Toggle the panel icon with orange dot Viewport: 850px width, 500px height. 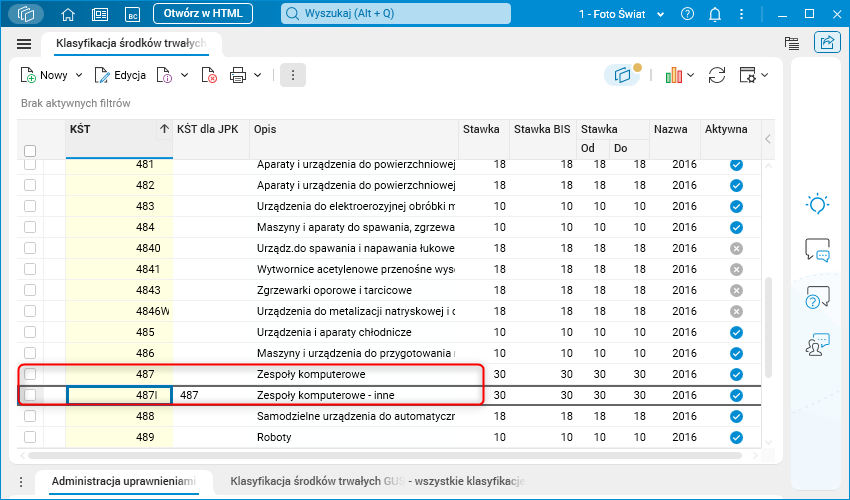[x=623, y=75]
